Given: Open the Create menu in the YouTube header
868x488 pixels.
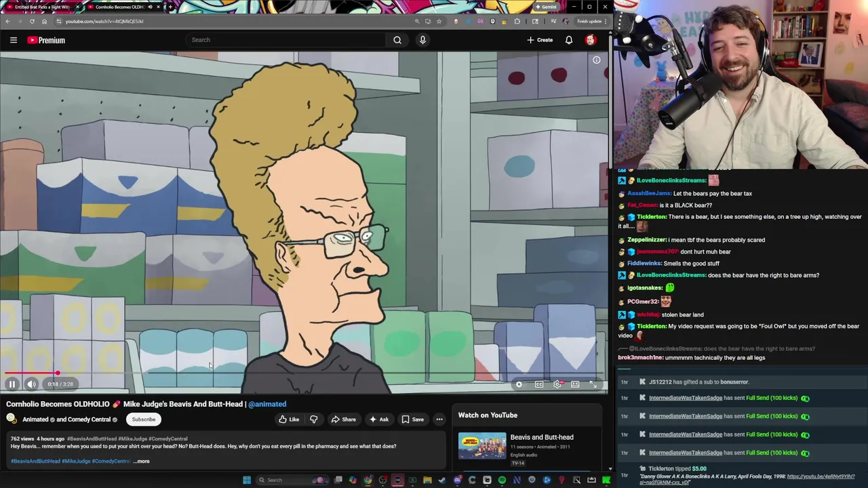Looking at the screenshot, I should (540, 40).
